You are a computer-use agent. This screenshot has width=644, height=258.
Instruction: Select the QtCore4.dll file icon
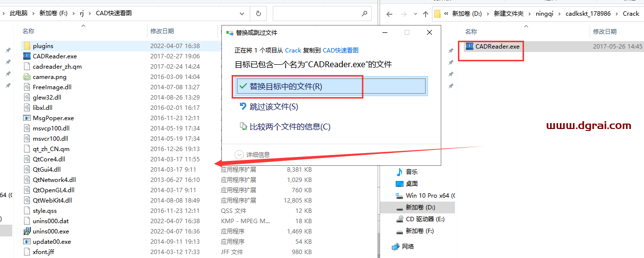click(x=27, y=159)
